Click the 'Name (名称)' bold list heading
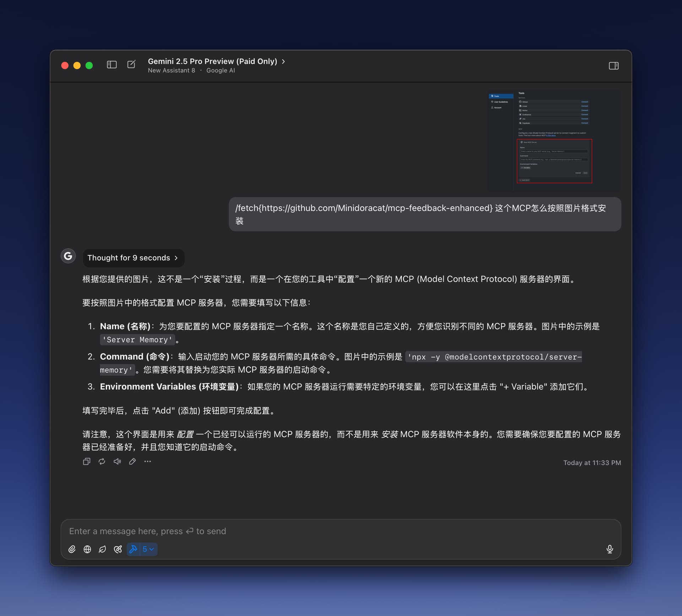Screen dimensions: 682x616 click(x=125, y=326)
